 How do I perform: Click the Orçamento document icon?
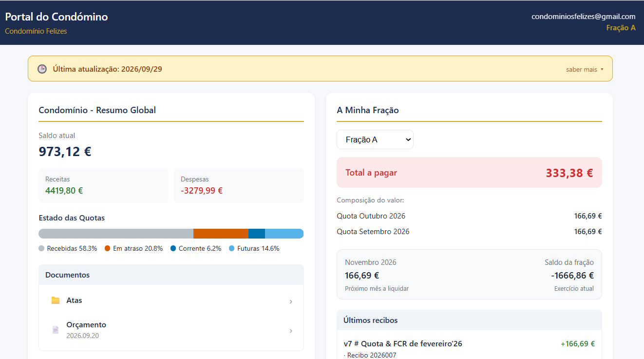coord(56,330)
